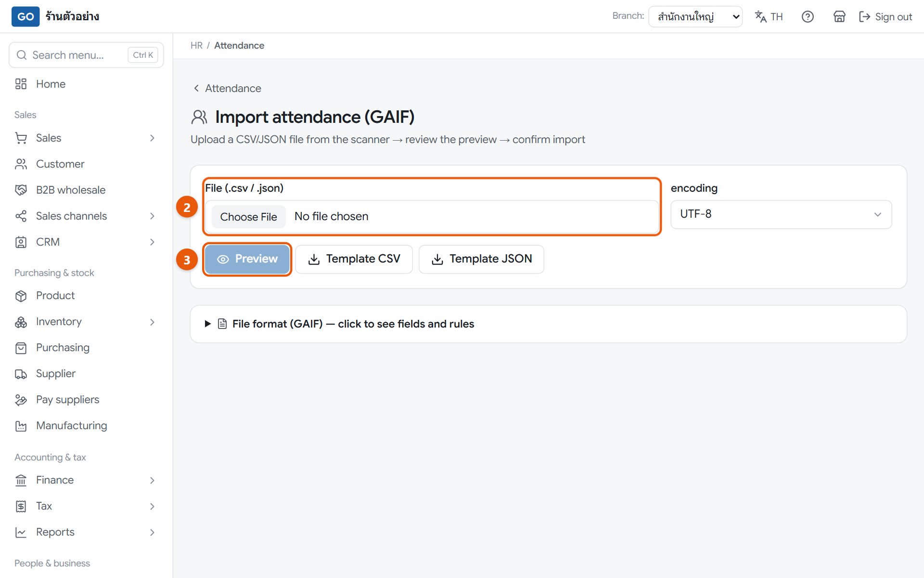Open B2B wholesale menu item

tap(86, 190)
